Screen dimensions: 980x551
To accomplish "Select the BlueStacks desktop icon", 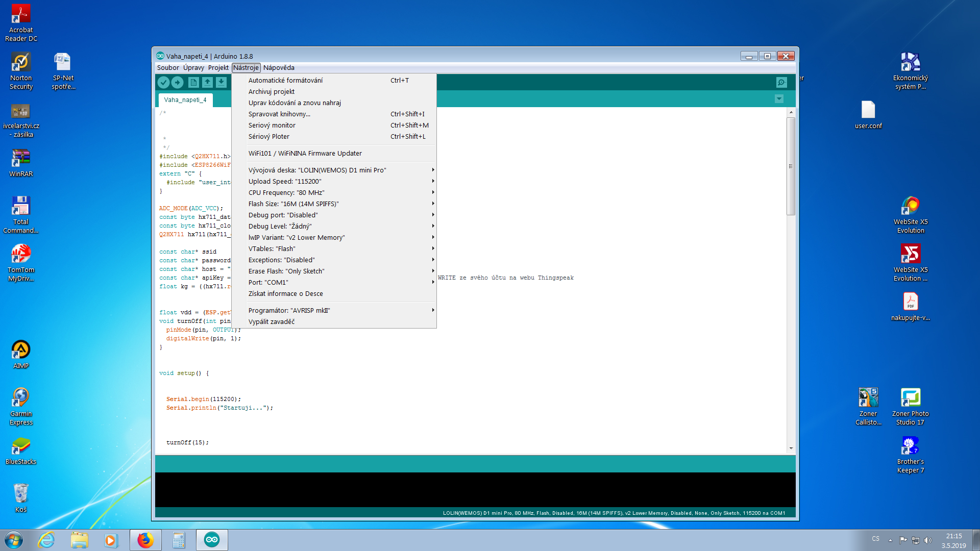I will 21,450.
